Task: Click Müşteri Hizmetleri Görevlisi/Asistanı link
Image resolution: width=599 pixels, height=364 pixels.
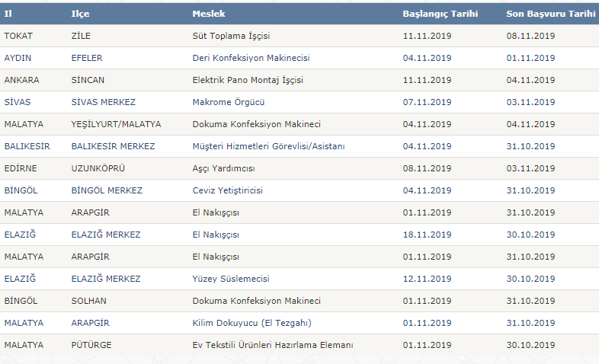Action: pyautogui.click(x=268, y=146)
